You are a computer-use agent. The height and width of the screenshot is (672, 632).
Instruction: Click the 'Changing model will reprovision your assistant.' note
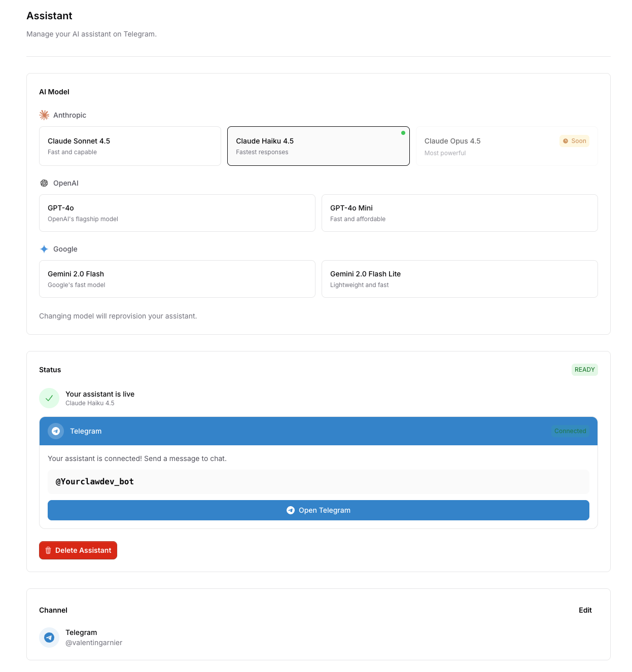tap(118, 316)
